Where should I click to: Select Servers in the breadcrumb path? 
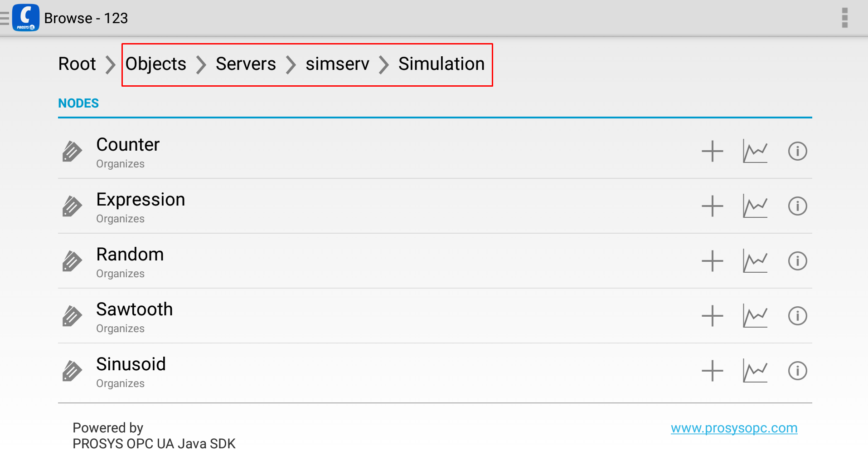(246, 64)
